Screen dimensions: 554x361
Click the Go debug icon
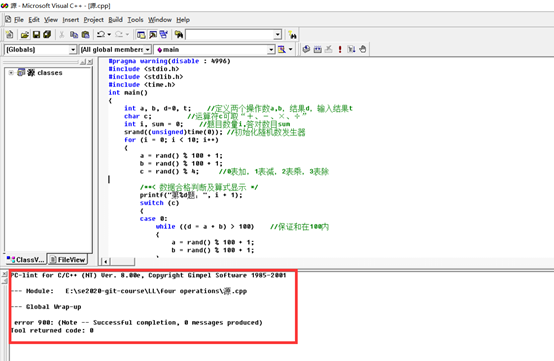click(351, 49)
